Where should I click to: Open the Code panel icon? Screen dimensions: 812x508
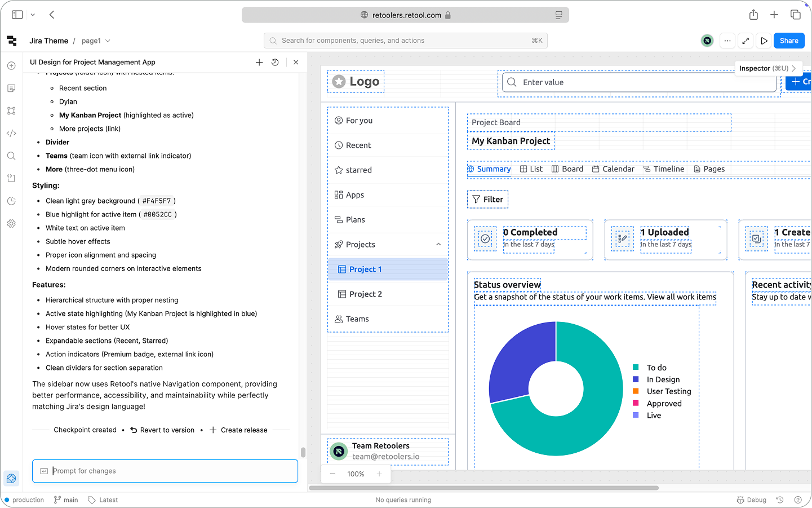click(x=11, y=134)
